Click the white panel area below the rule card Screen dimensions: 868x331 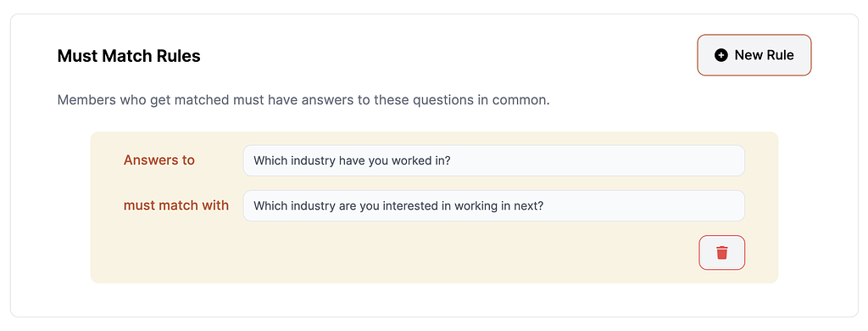pos(434,300)
